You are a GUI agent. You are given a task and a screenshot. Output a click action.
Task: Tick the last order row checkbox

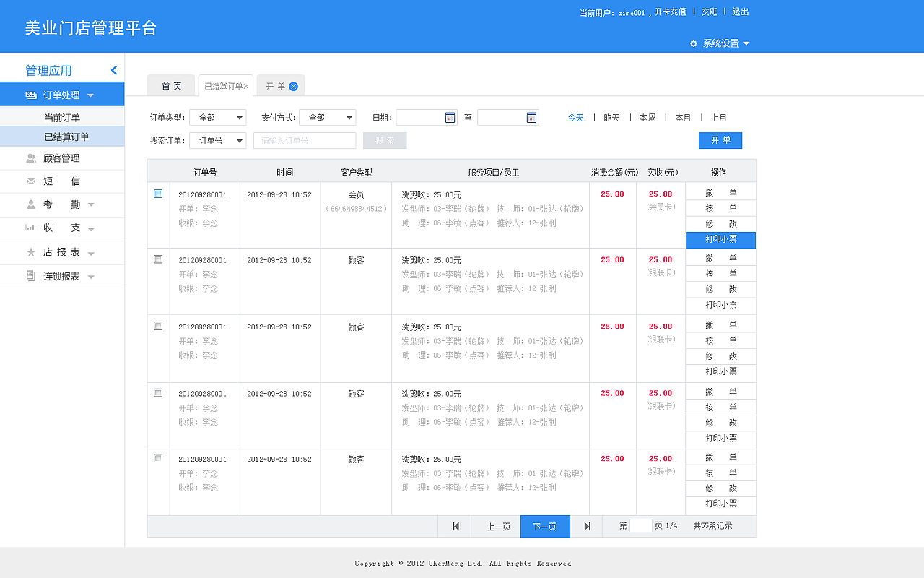[157, 457]
